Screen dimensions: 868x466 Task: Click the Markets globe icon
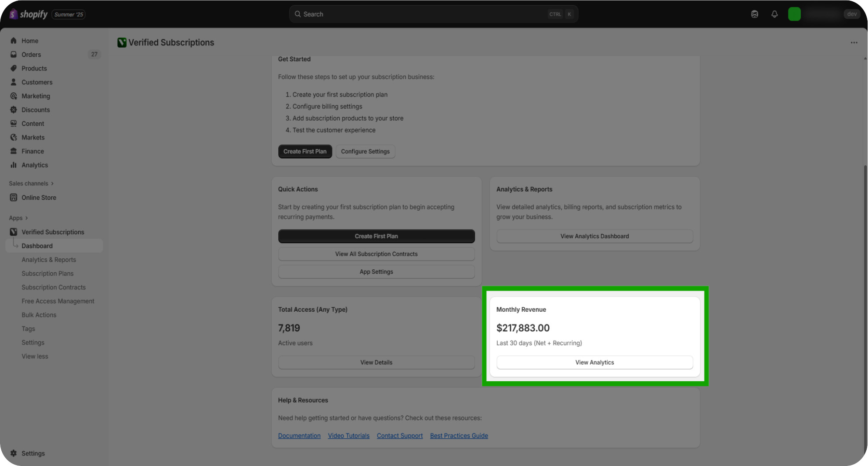pos(14,137)
